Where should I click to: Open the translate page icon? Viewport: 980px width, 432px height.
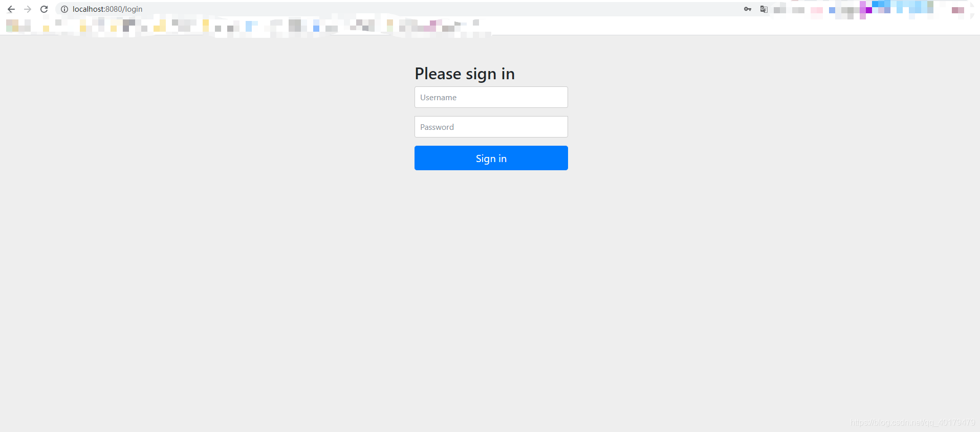(764, 9)
